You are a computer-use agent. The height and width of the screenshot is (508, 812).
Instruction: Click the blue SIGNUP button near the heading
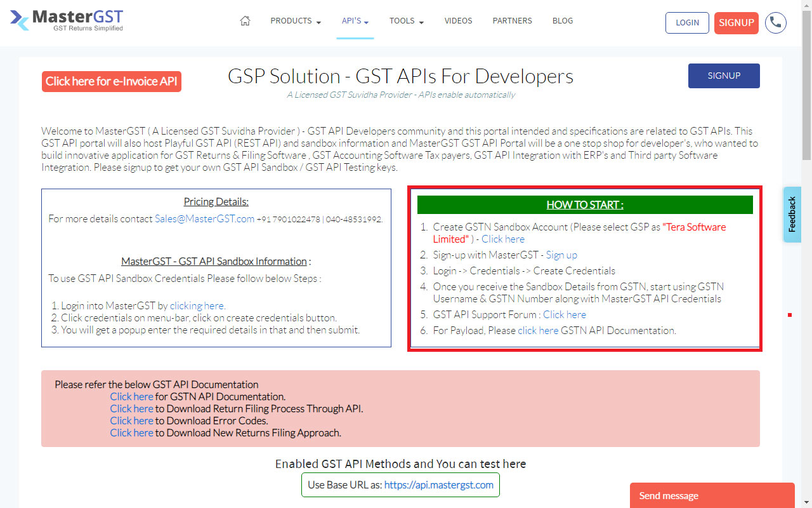pos(724,76)
